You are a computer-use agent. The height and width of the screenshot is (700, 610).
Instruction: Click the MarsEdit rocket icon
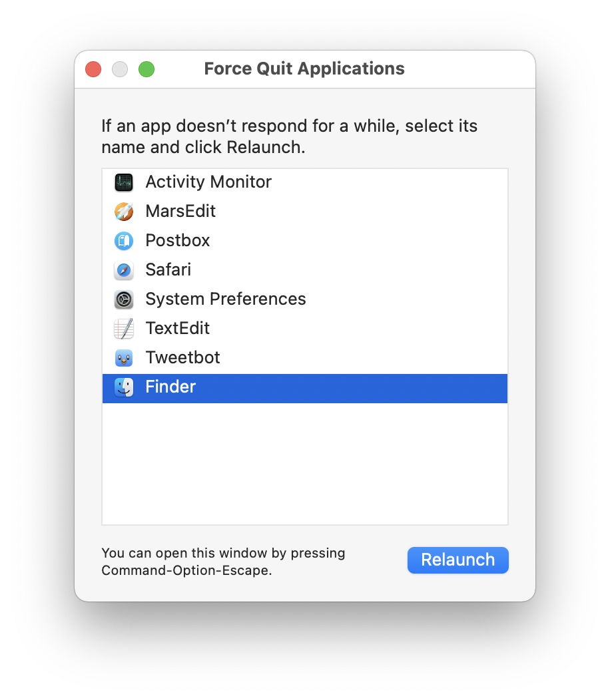tap(124, 212)
